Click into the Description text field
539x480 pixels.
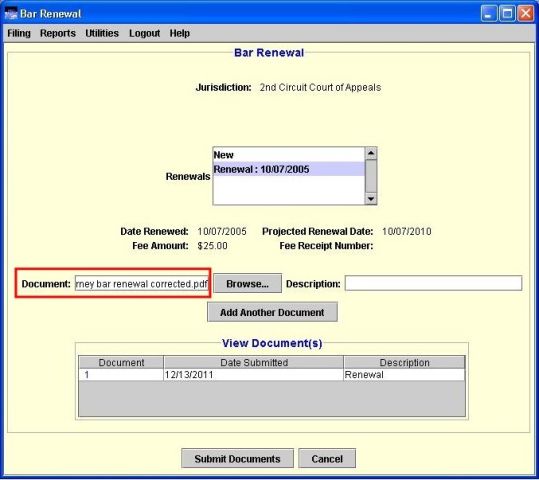(433, 283)
